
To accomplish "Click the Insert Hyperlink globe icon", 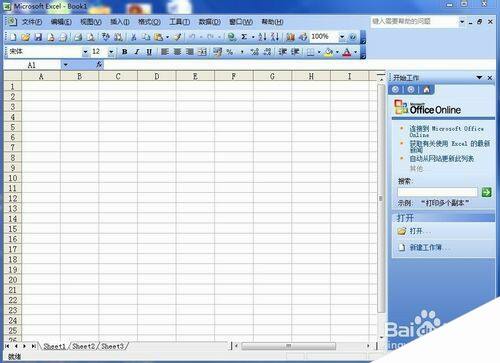I will (232, 37).
